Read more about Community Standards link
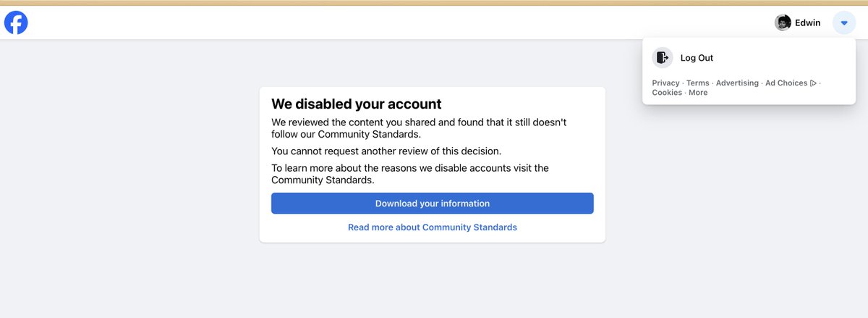 click(x=433, y=227)
